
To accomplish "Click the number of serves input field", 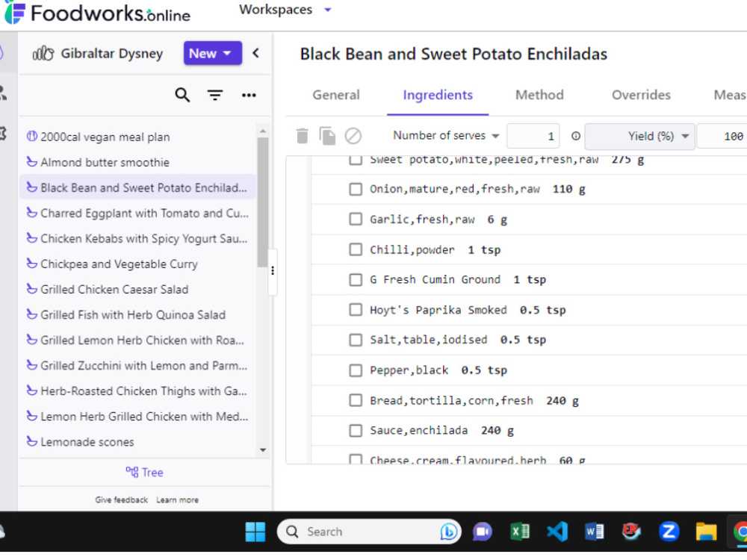I will [533, 136].
